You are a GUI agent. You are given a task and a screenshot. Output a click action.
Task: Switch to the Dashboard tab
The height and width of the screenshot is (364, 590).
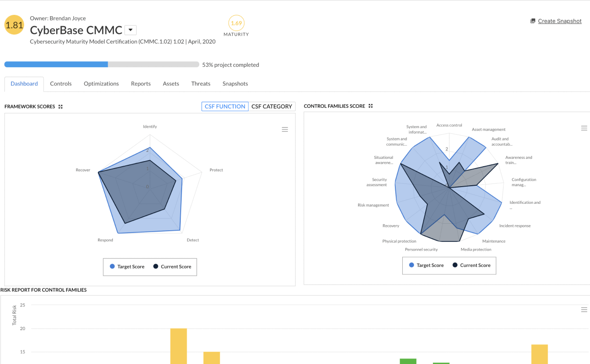click(x=24, y=84)
